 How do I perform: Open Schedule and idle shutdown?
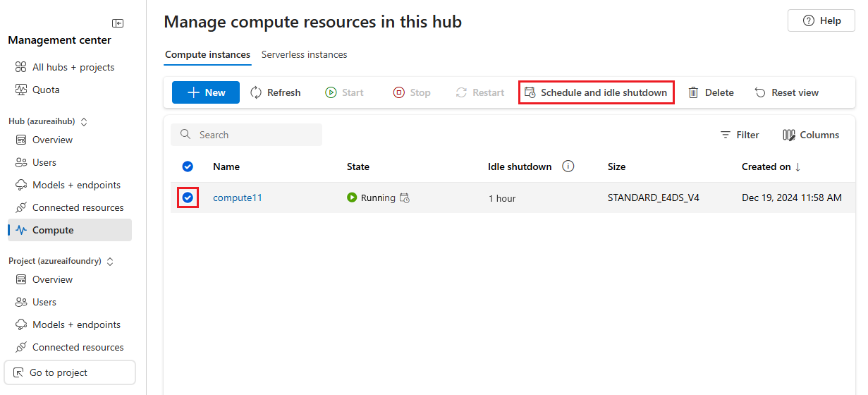(597, 92)
